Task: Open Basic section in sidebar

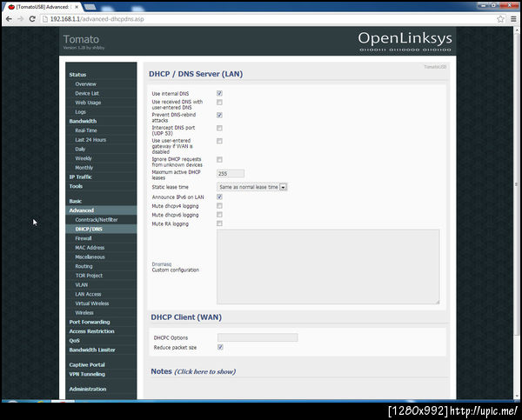Action: click(x=76, y=202)
